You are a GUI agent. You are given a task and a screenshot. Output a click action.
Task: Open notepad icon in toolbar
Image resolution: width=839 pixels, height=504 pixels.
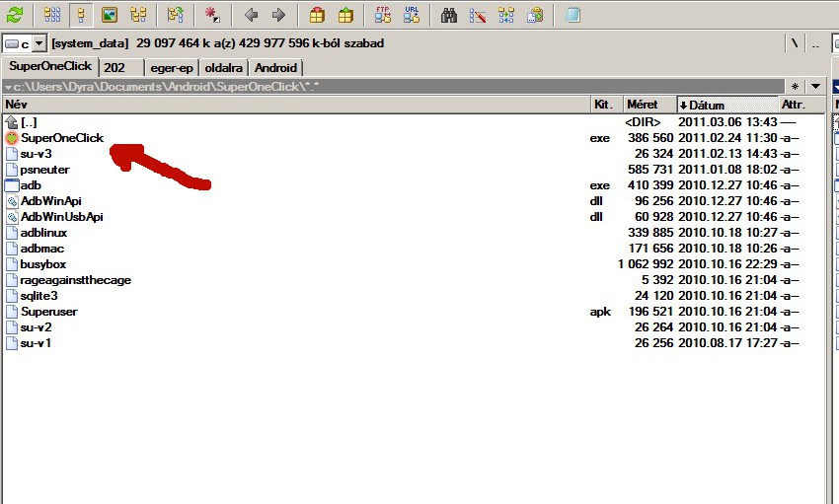pyautogui.click(x=573, y=15)
